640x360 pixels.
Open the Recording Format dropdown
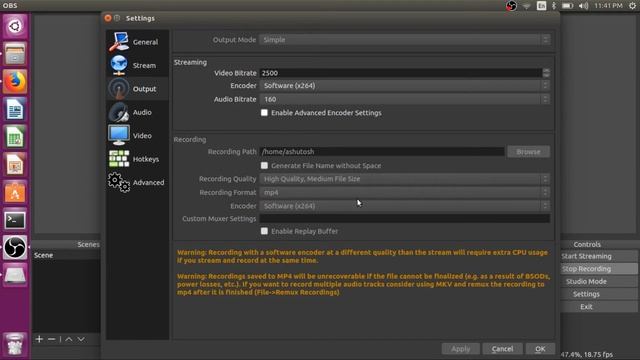[x=404, y=192]
